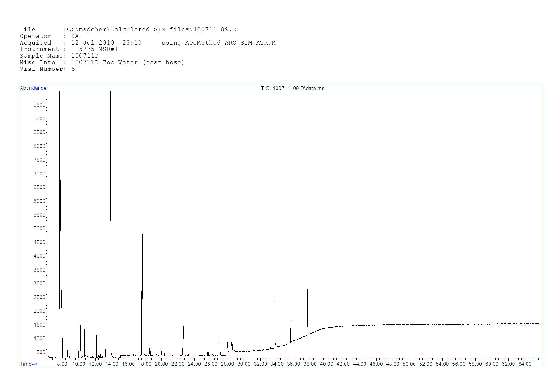Click the Sample Name value 100711D
The height and width of the screenshot is (392, 555).
(85, 56)
